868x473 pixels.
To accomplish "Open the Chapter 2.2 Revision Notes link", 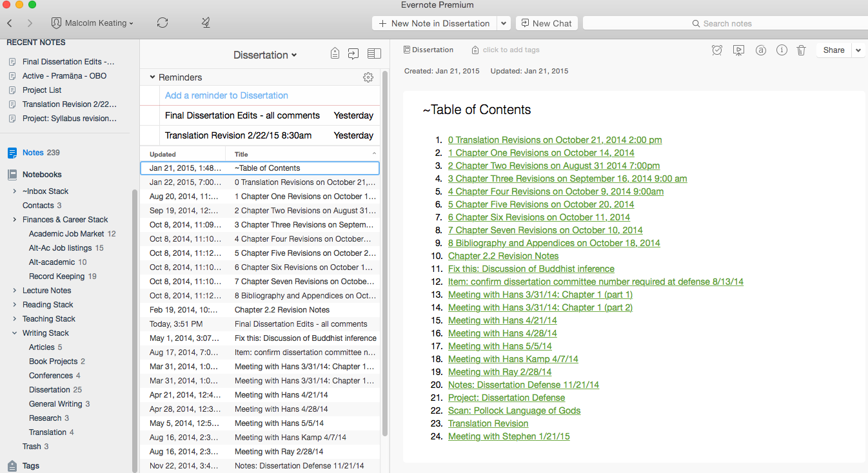I will [x=503, y=256].
